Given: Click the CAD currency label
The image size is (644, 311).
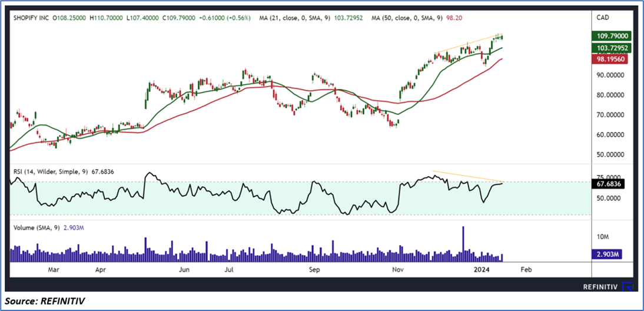Looking at the screenshot, I should (x=603, y=17).
